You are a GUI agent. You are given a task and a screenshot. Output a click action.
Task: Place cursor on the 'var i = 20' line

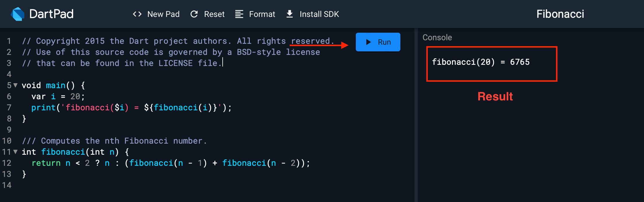click(58, 96)
